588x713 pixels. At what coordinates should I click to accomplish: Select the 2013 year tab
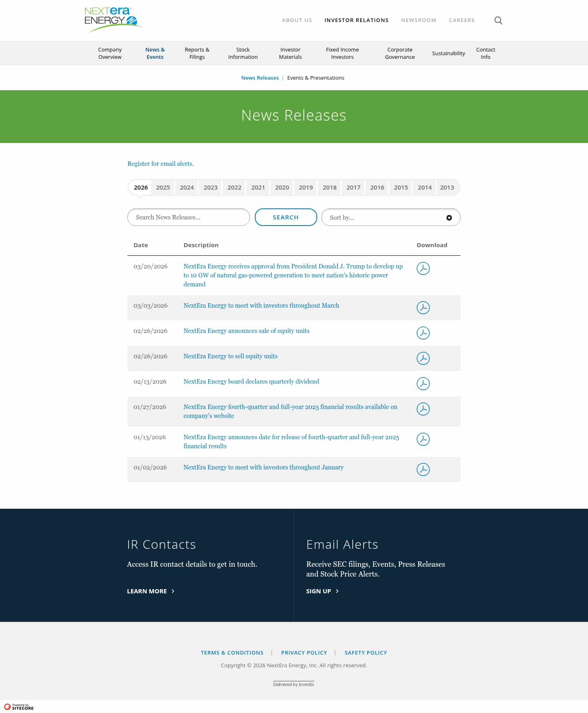click(x=447, y=188)
